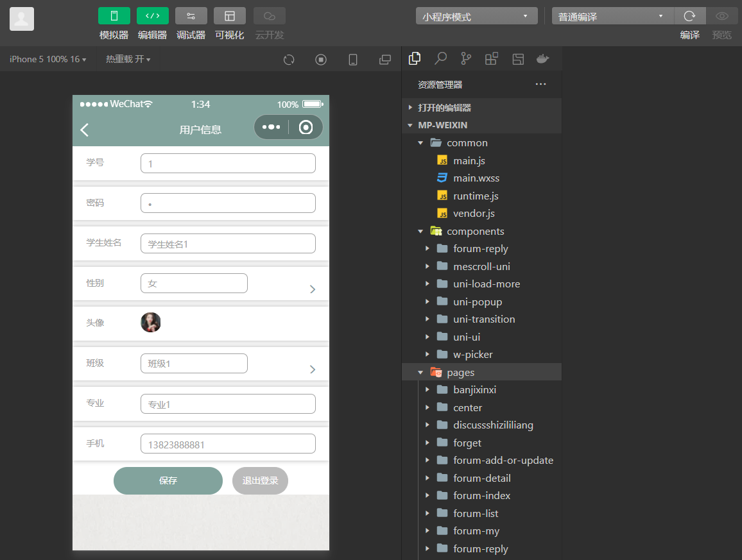The width and height of the screenshot is (742, 560).
Task: Click the 手机 phone number field
Action: (228, 444)
